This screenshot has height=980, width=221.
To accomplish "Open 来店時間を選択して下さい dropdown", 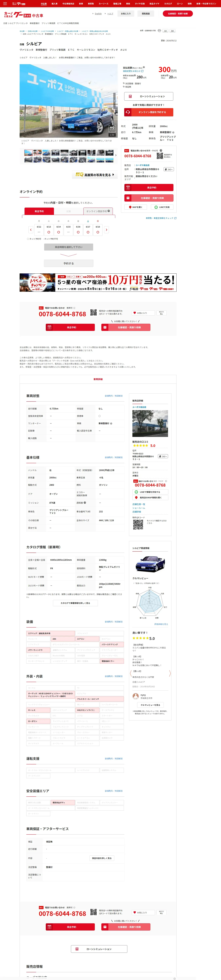I will click(69, 247).
